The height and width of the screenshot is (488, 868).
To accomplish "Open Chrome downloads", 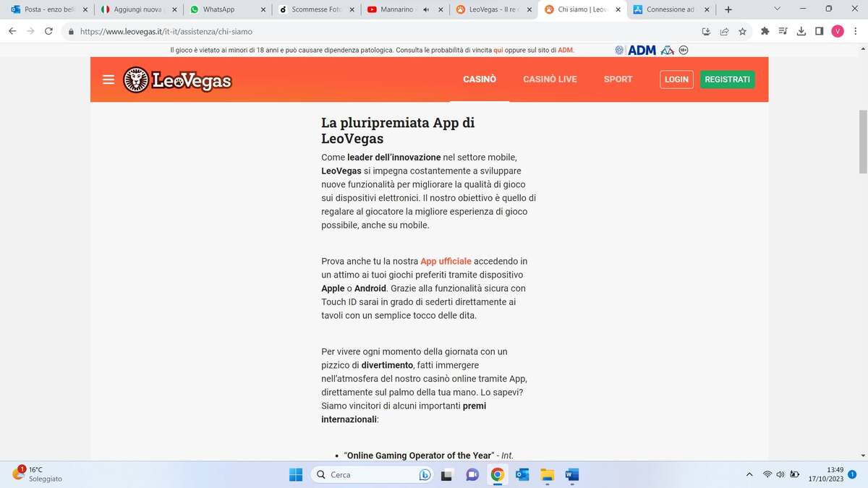I will click(801, 31).
